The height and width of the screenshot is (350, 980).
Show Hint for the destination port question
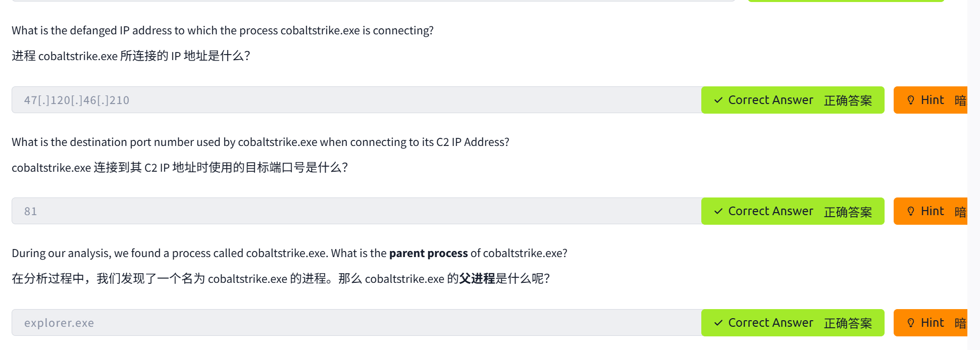pyautogui.click(x=932, y=211)
